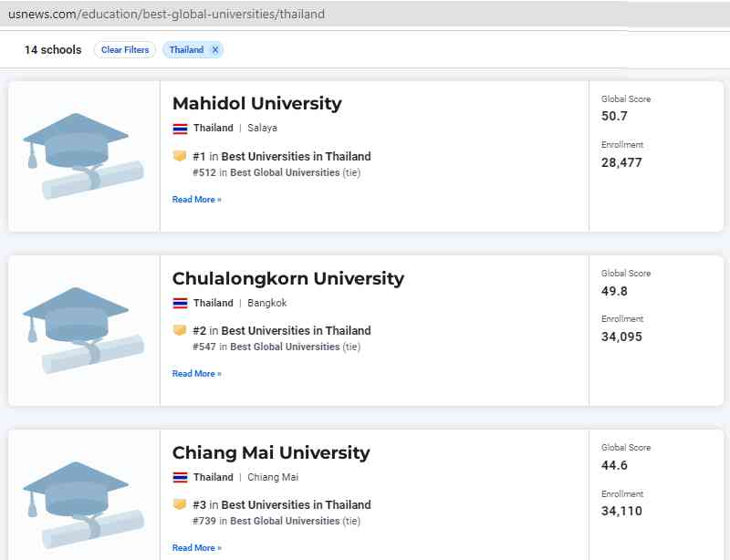Click Mahidol University graduation cap image
730x560 pixels.
point(83,155)
